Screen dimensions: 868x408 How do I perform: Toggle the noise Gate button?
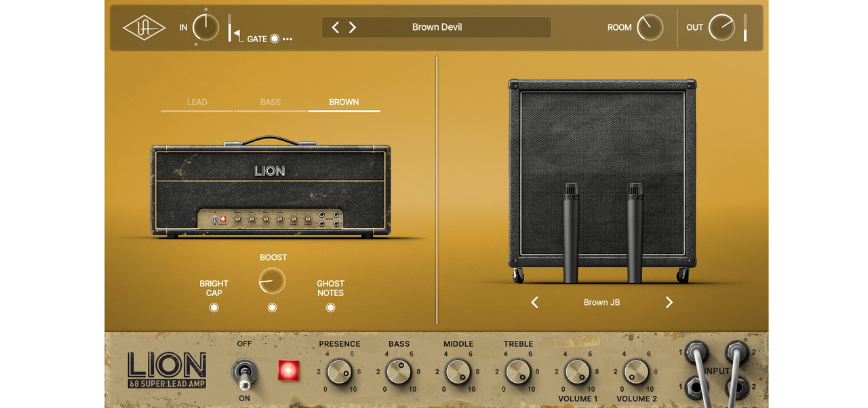[x=274, y=39]
